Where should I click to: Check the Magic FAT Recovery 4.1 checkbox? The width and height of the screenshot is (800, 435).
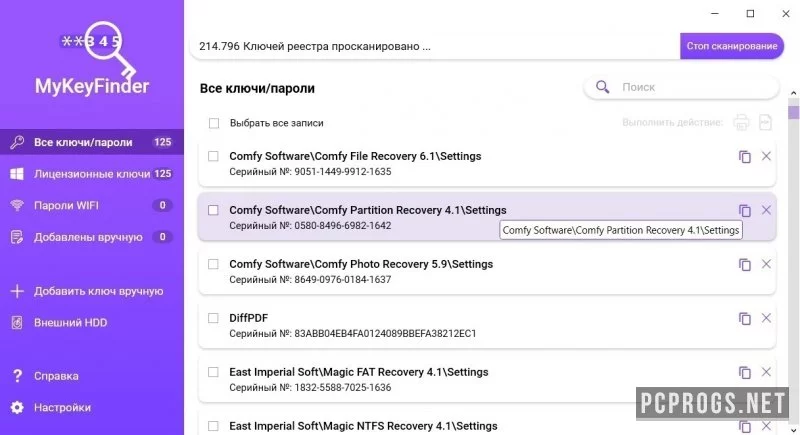(213, 372)
